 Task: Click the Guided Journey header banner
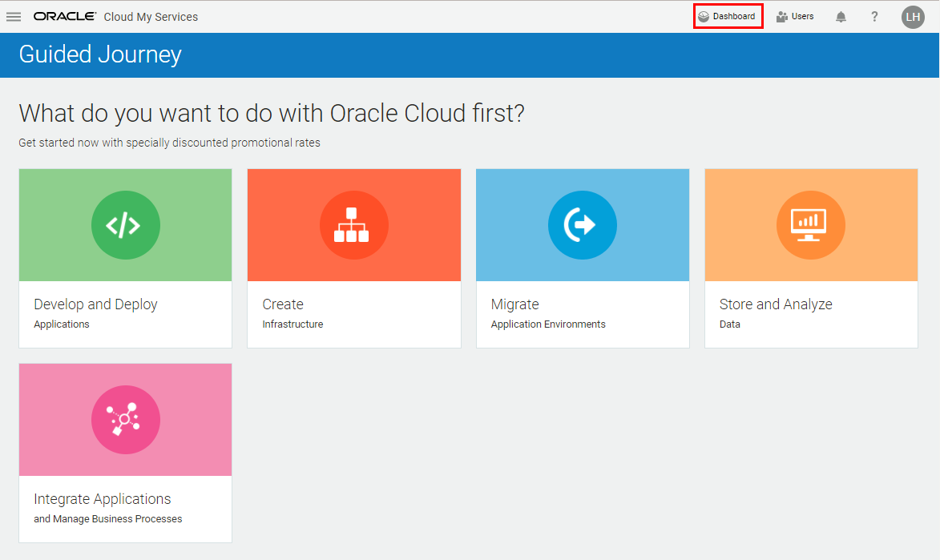(99, 54)
